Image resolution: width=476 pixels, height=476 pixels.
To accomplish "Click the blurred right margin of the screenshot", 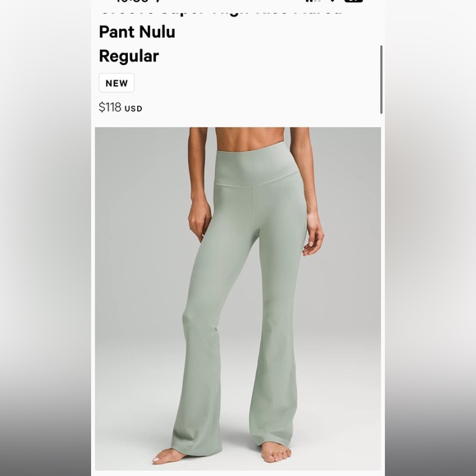I will click(x=431, y=238).
